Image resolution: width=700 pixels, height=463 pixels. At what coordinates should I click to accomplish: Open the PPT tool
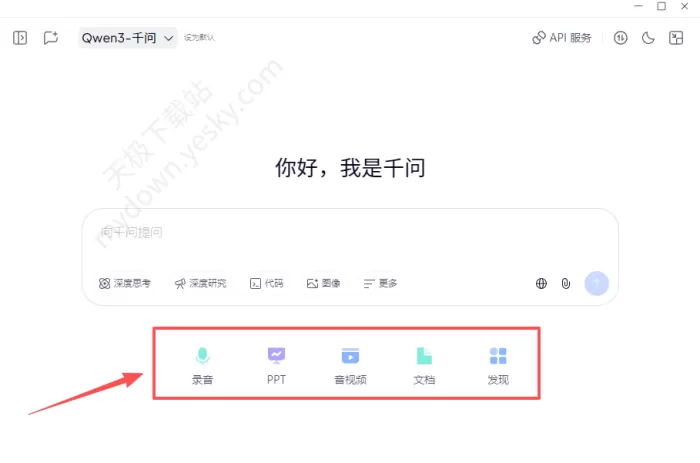pyautogui.click(x=276, y=366)
